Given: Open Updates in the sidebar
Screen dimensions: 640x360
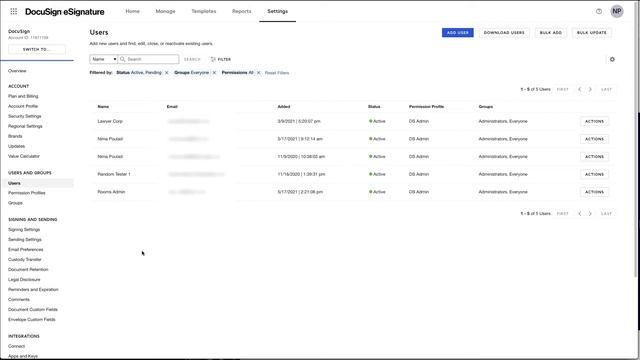Looking at the screenshot, I should pos(16,146).
